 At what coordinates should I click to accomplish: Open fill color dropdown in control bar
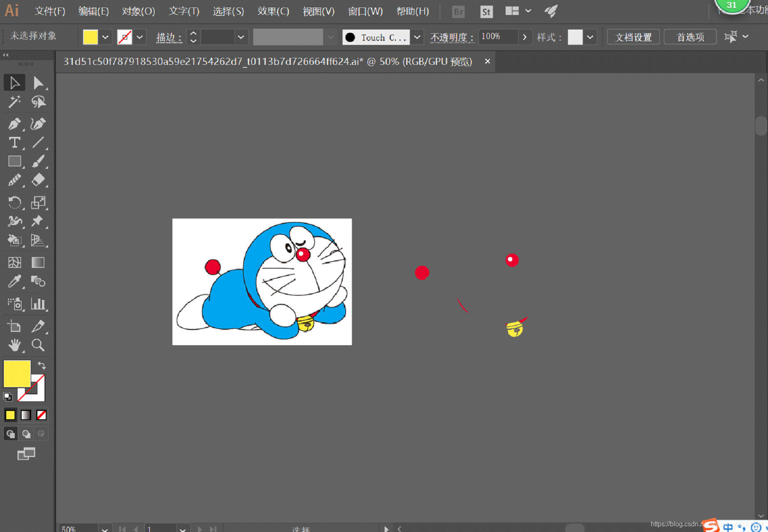click(105, 37)
